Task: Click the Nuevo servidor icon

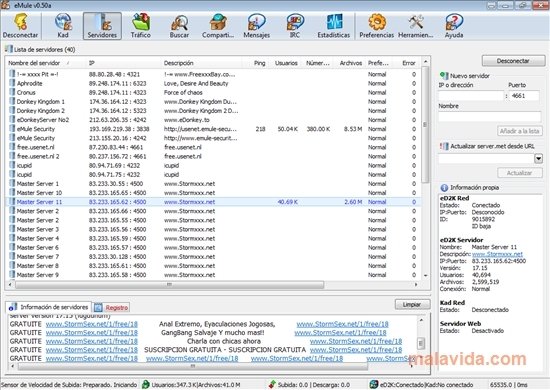Action: point(444,75)
